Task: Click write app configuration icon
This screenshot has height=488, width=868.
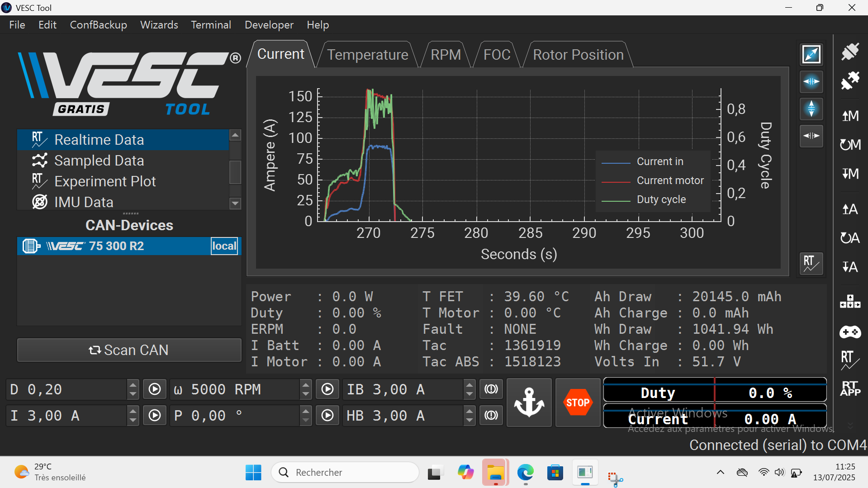Action: [x=850, y=267]
